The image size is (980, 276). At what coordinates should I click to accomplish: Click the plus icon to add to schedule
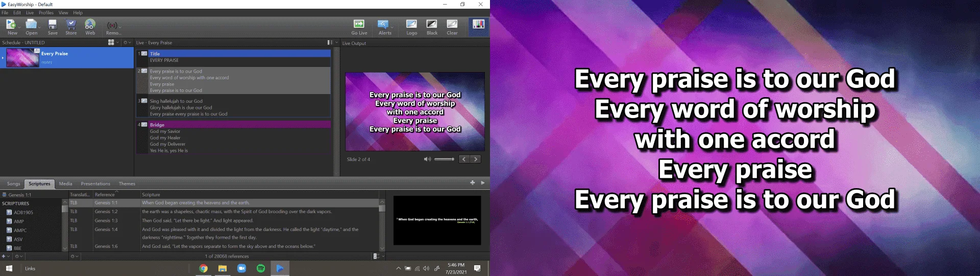pos(473,182)
